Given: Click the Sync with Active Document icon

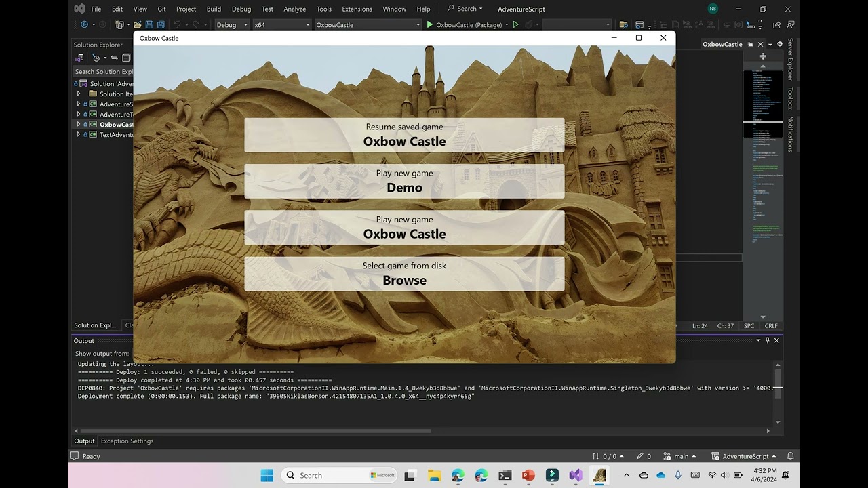Looking at the screenshot, I should pos(115,58).
